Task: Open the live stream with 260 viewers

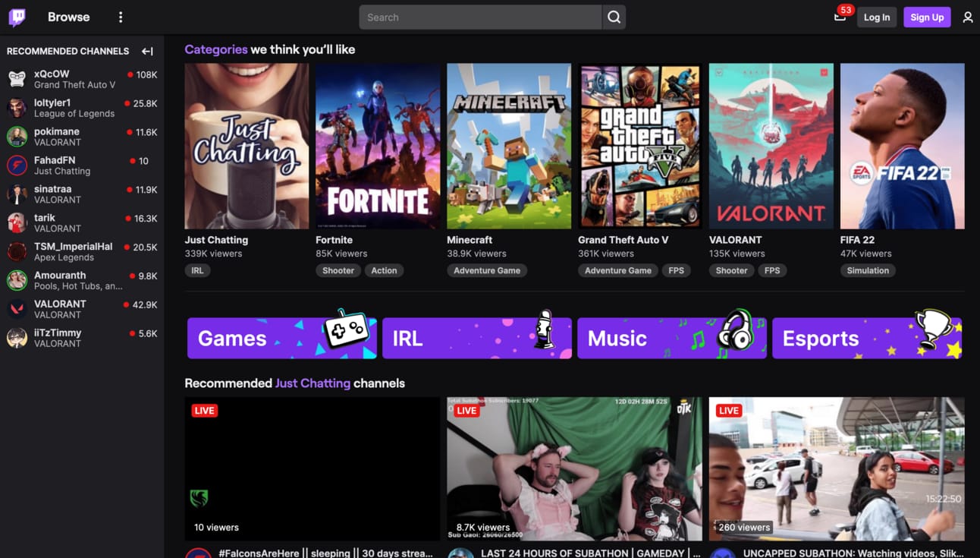Action: pyautogui.click(x=837, y=468)
